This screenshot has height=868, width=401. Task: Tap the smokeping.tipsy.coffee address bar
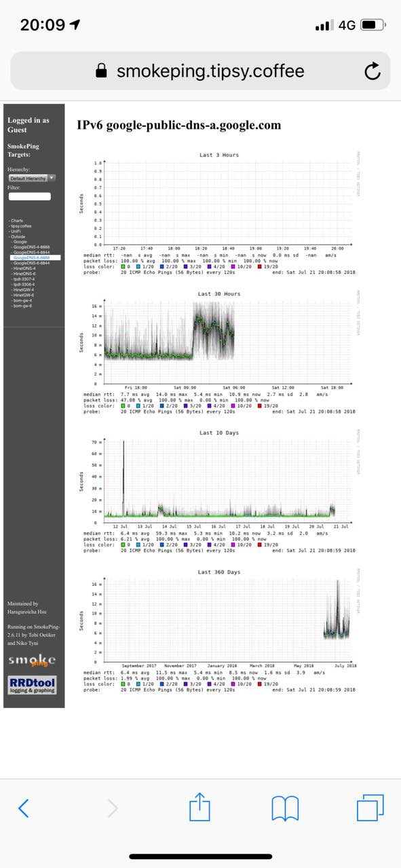tap(200, 71)
